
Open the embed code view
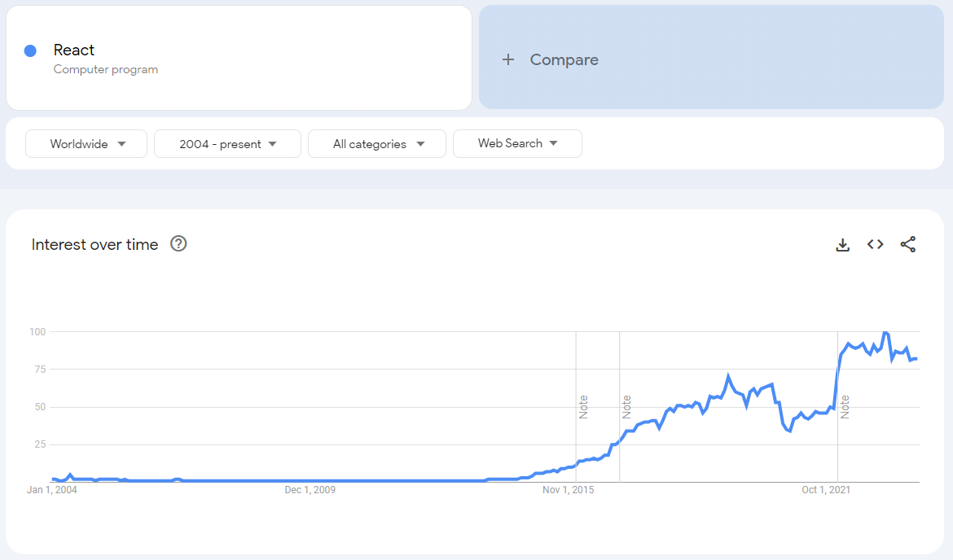875,244
